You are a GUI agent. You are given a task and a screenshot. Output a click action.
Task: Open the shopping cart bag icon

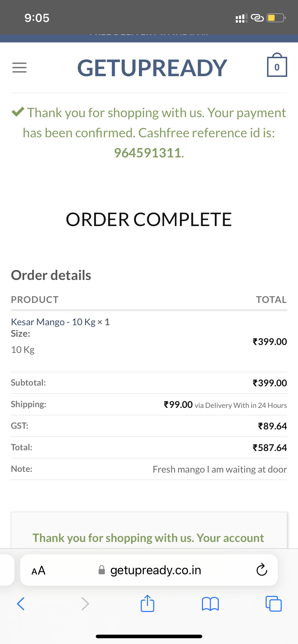tap(277, 66)
